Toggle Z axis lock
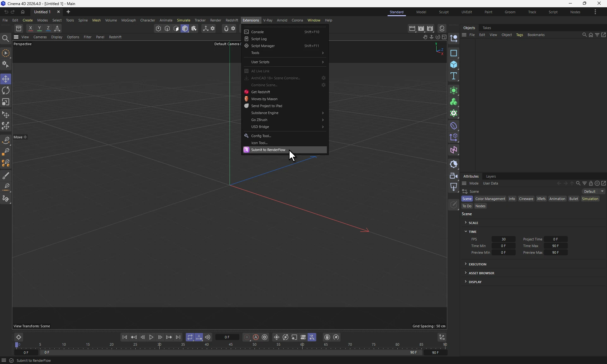This screenshot has height=364, width=607. (x=48, y=28)
